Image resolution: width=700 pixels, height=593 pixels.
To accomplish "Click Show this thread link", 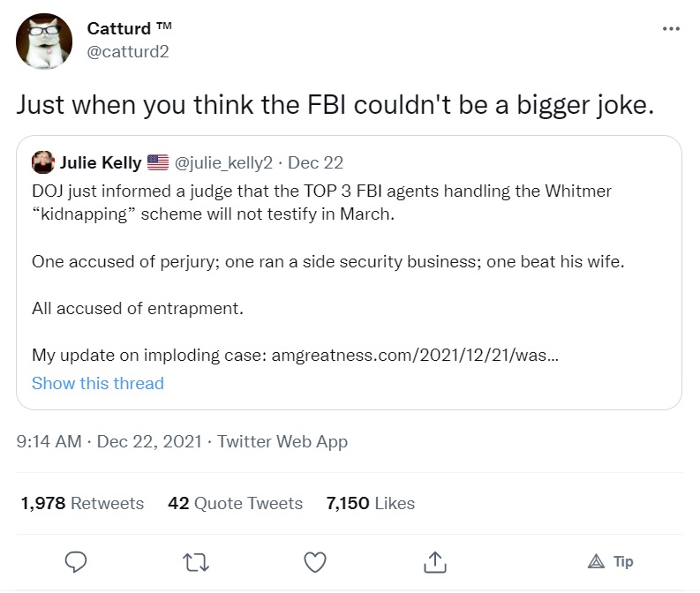I will [x=98, y=383].
